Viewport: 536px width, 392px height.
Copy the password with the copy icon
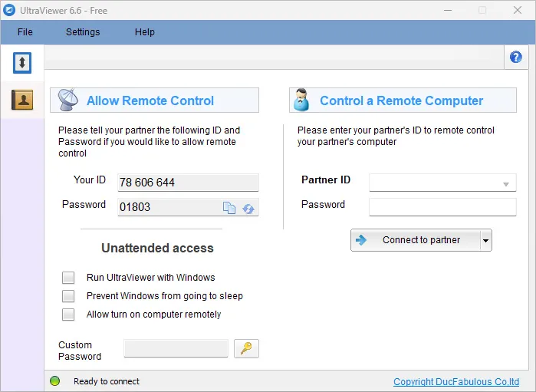(x=229, y=208)
